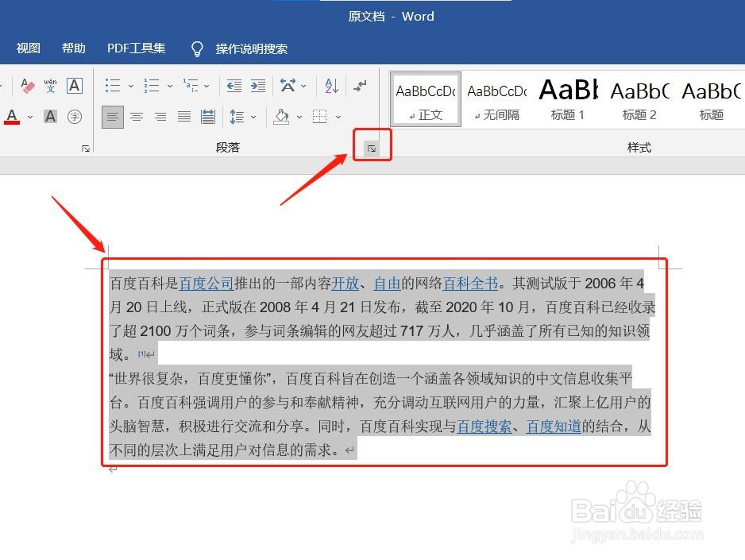
Task: Open Font dialog launcher
Action: point(86,149)
